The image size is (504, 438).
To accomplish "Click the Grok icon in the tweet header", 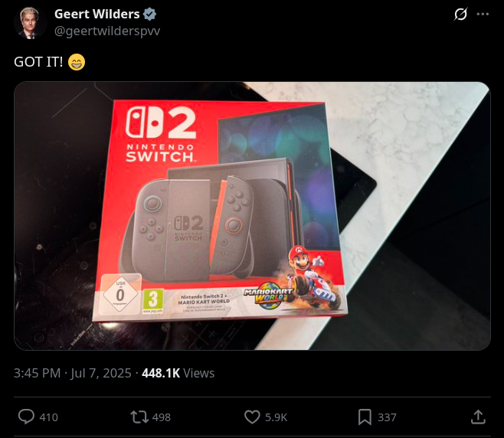I will click(x=460, y=15).
